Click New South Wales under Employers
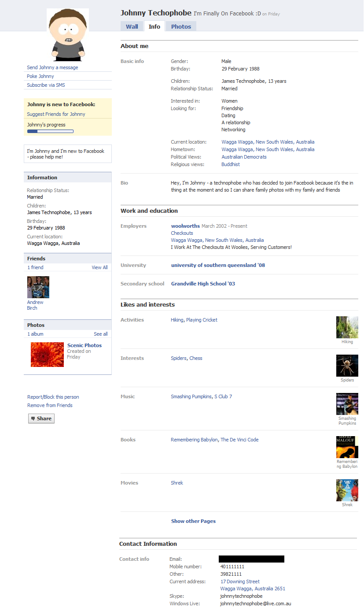Viewport: 364px width, 611px height. [x=224, y=240]
